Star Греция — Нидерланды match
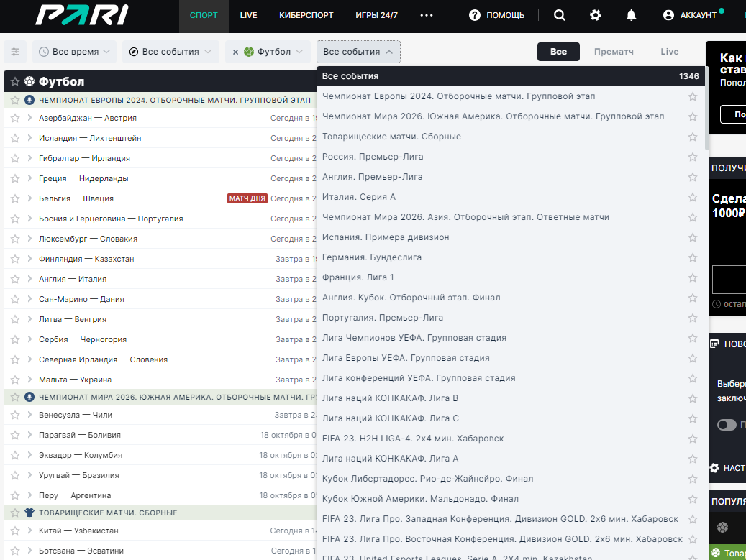 pos(15,178)
